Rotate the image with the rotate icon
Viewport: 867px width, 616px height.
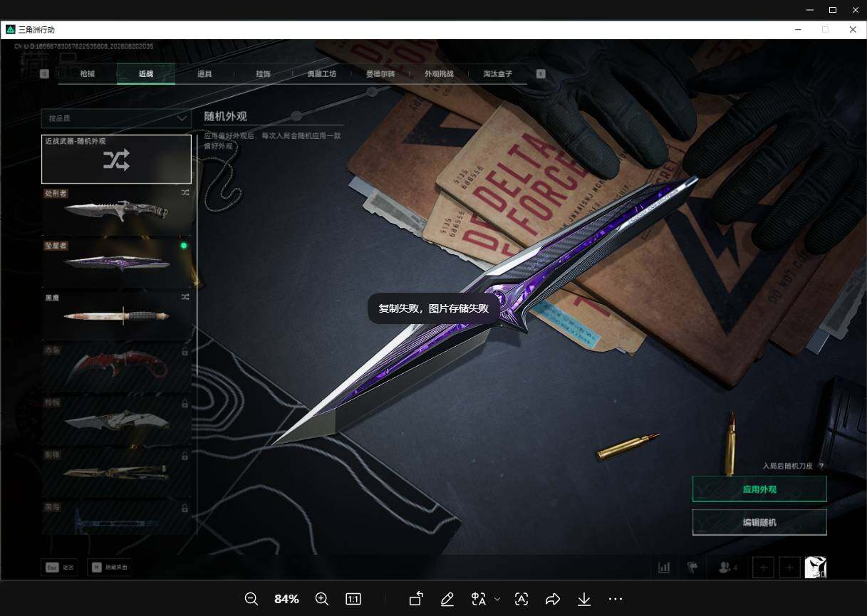tap(416, 599)
